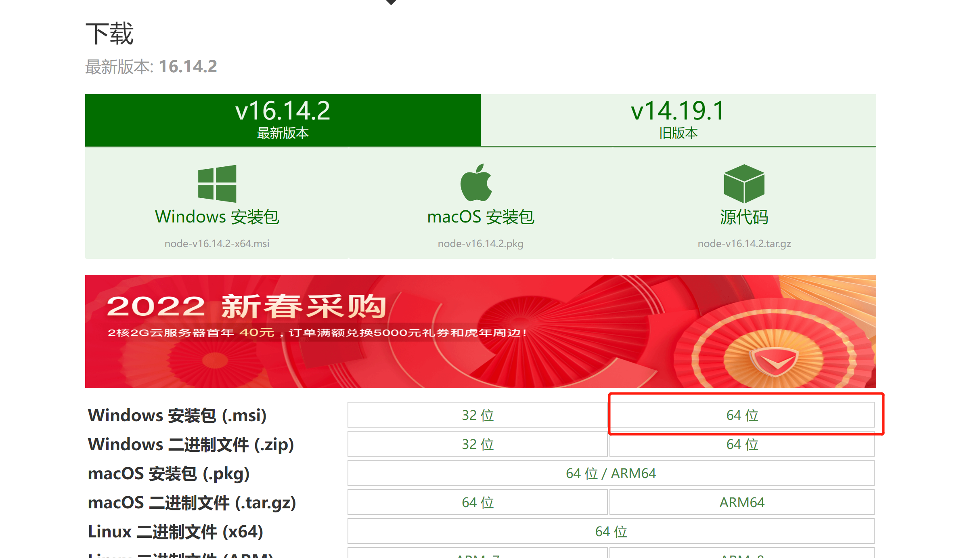Choose 64-bit Windows .msi installer
Viewport: 980px width, 558px height.
742,415
